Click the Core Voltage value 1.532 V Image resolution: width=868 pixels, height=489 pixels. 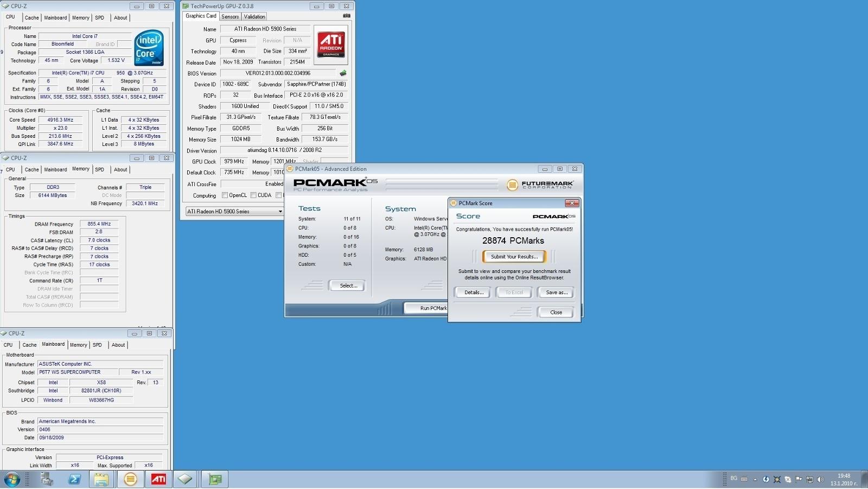[x=116, y=61]
